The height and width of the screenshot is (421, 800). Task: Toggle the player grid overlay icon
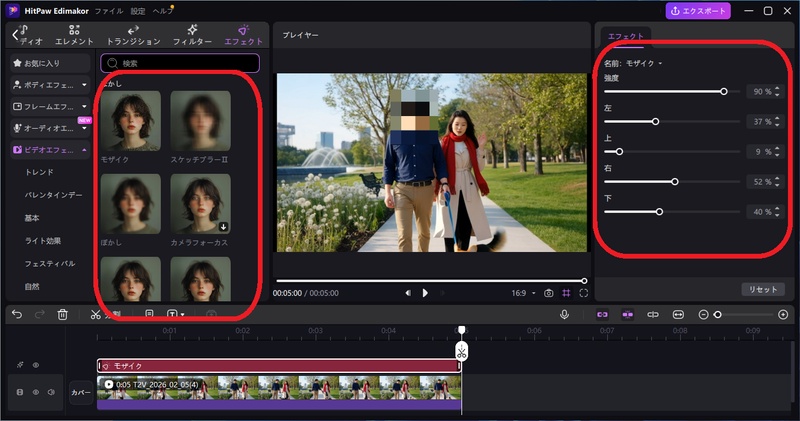(566, 293)
